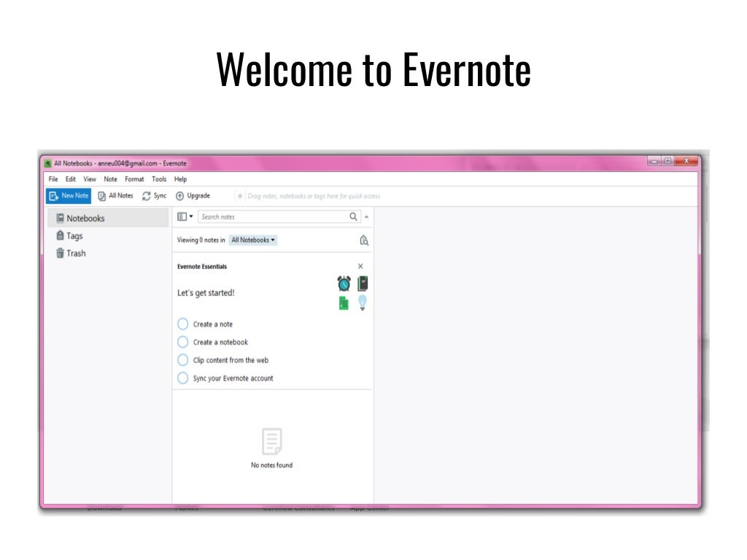
Task: Maximize the Evernote window
Action: click(668, 161)
